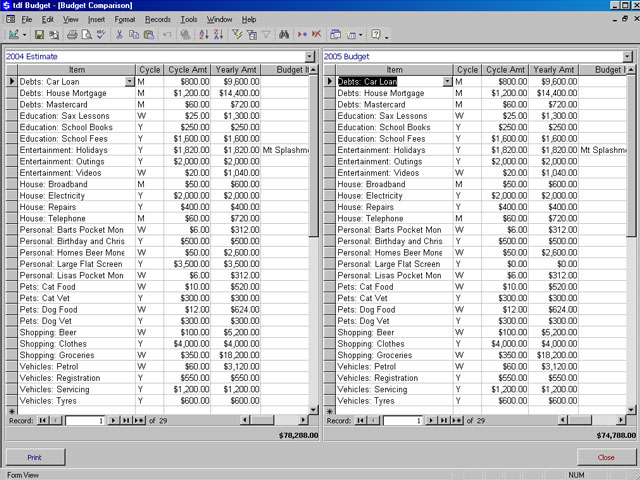This screenshot has height=480, width=640.
Task: Open the Insert menu
Action: (x=96, y=19)
